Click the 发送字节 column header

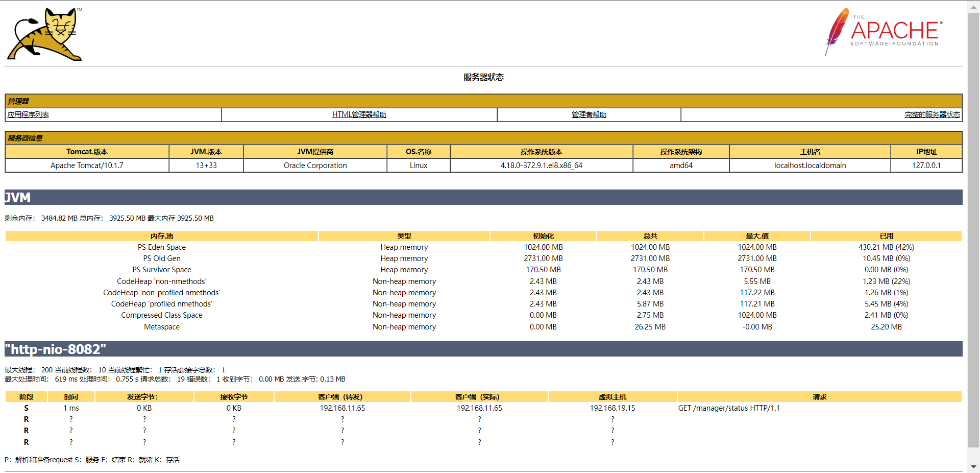point(144,397)
